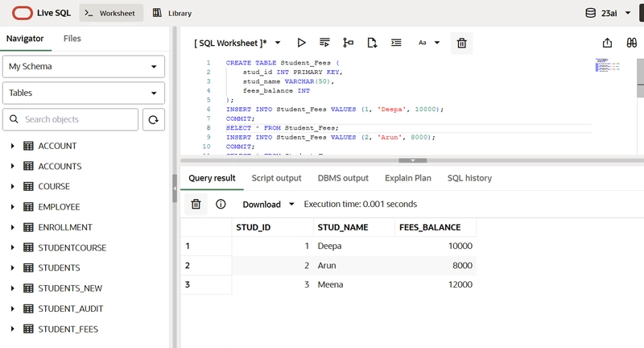The image size is (644, 348).
Task: Show query info via the info icon
Action: click(221, 204)
